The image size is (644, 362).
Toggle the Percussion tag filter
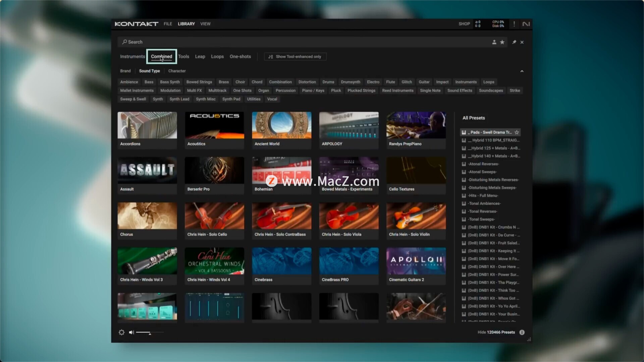pos(285,90)
